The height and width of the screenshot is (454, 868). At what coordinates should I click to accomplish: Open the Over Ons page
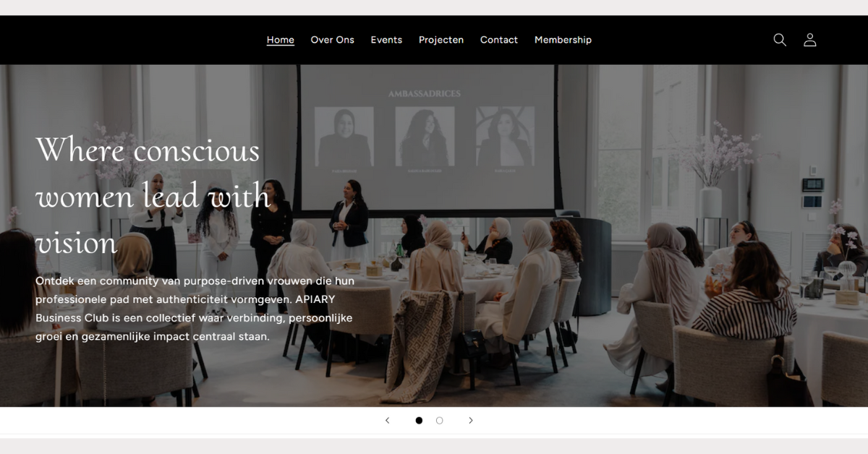[x=333, y=40]
